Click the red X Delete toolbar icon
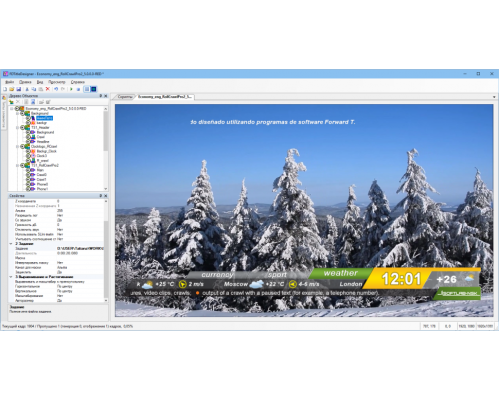Viewport: 500px width, 400px height. coord(48,89)
